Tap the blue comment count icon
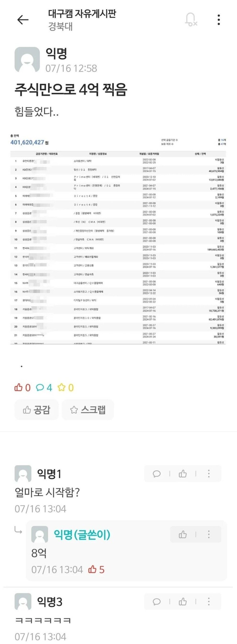 point(44,387)
